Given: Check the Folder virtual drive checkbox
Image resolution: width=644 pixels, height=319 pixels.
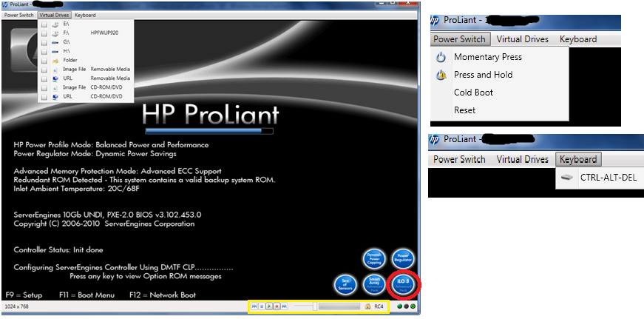Looking at the screenshot, I should pos(44,61).
